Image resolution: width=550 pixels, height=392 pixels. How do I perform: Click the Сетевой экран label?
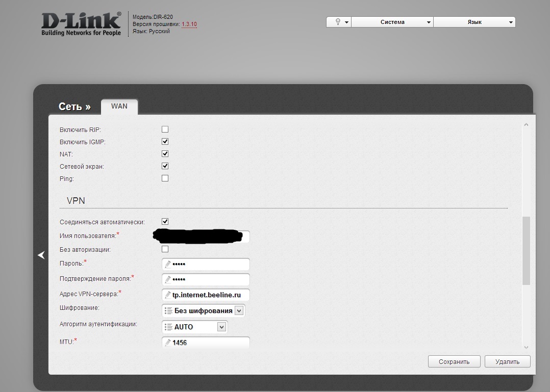click(82, 166)
